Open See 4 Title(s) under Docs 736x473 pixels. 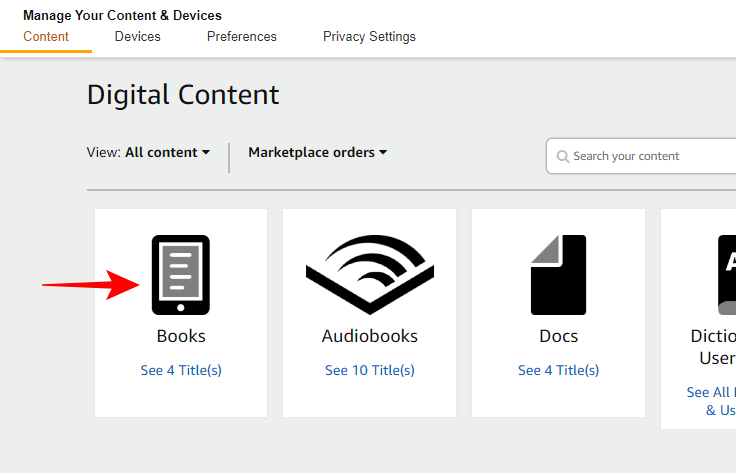coord(559,370)
